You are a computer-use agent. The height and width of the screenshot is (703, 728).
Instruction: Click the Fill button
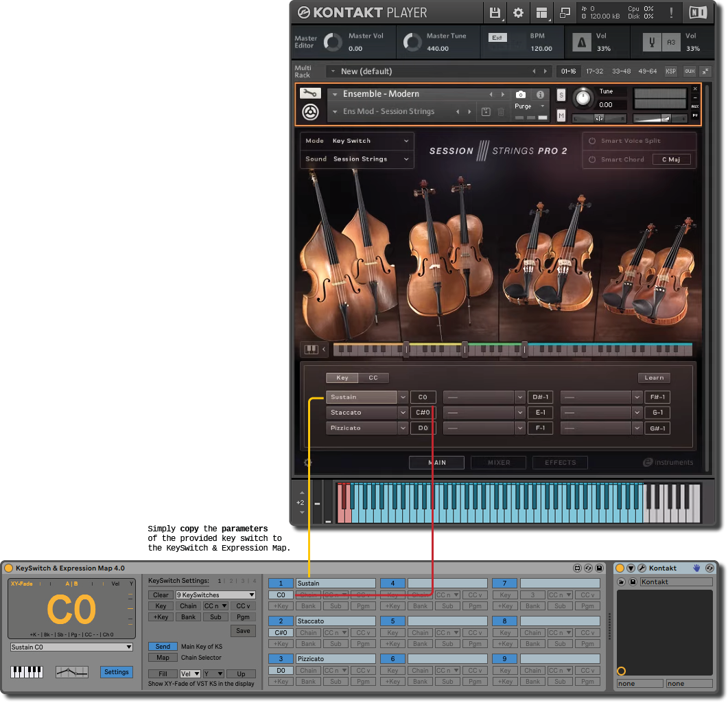pos(163,674)
